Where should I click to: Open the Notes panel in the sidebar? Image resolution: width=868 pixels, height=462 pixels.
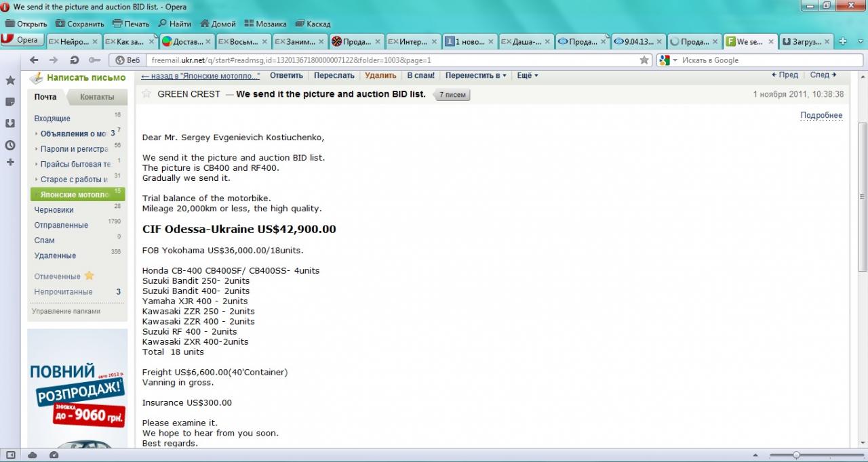point(10,102)
